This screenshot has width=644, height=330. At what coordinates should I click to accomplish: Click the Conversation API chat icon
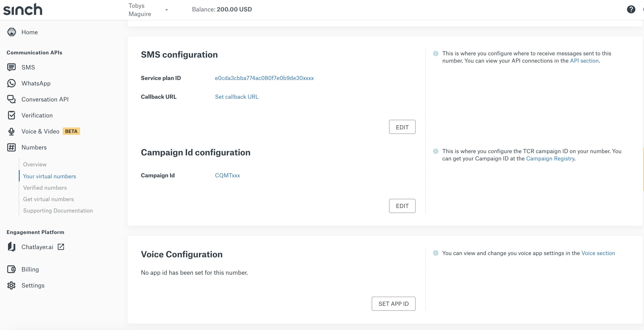tap(11, 99)
